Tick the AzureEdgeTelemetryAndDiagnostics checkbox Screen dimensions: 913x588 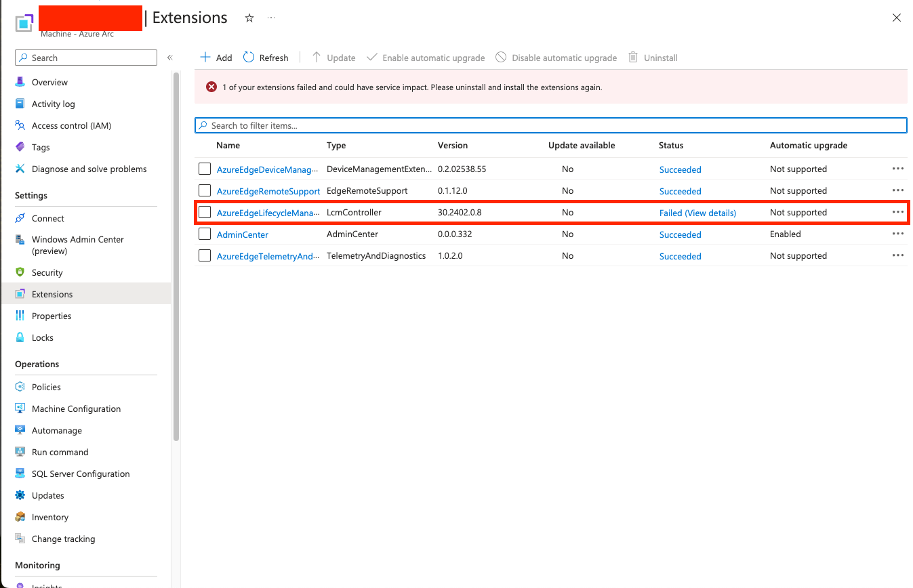click(x=205, y=255)
